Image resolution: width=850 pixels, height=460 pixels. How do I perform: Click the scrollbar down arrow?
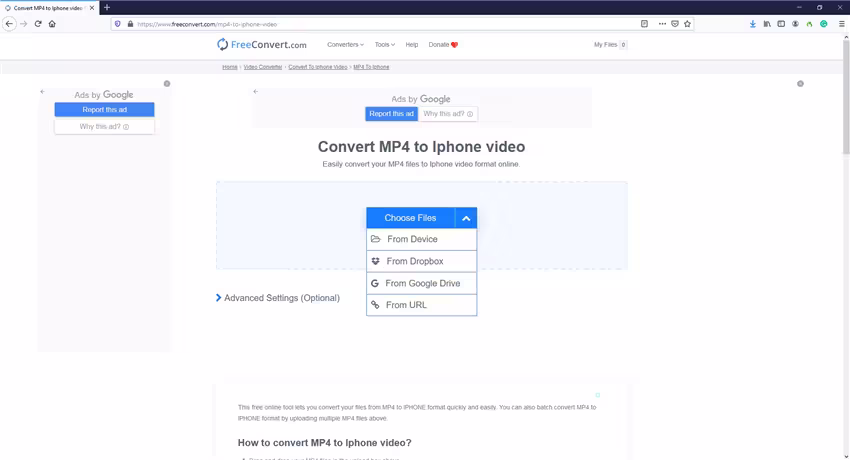click(846, 456)
